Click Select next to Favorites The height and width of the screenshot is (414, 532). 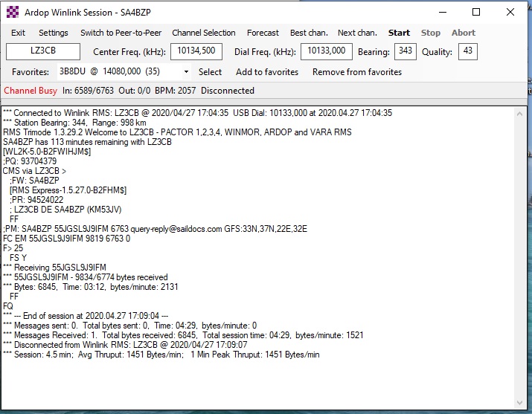click(x=210, y=72)
